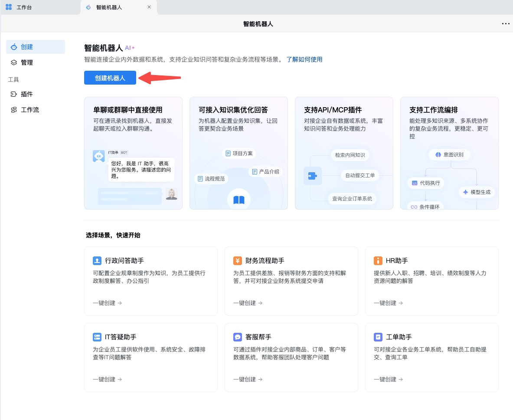The height and width of the screenshot is (420, 513).
Task: Click the 插件 plugin icon in sidebar
Action: [14, 94]
